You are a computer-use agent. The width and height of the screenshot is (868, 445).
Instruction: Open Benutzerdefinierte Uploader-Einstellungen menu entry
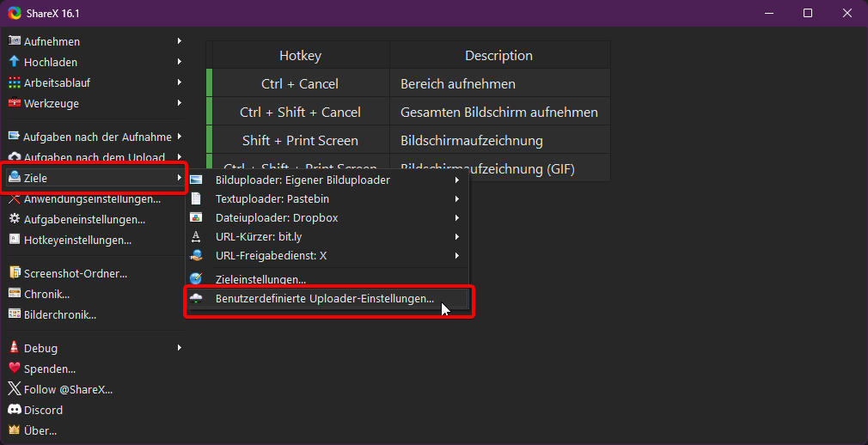(x=324, y=299)
